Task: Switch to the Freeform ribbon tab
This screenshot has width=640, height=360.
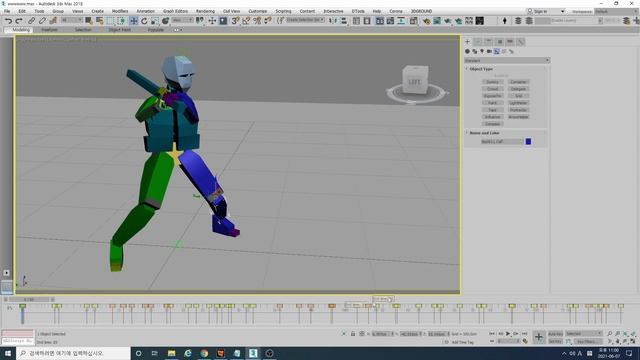Action: tap(49, 30)
